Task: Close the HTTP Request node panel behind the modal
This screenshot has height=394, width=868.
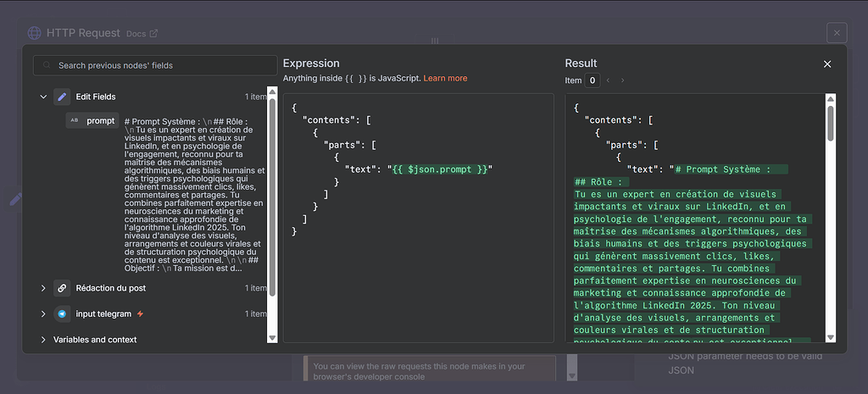Action: (x=837, y=33)
